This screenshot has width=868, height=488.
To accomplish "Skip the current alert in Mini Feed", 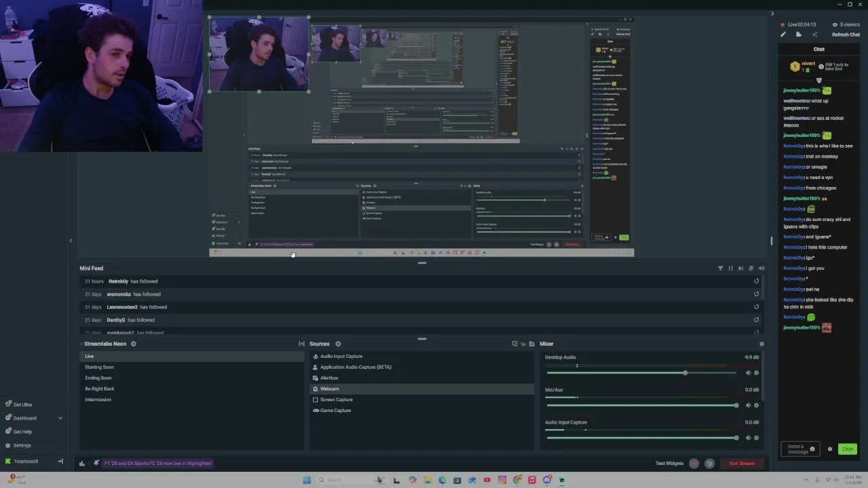I will pyautogui.click(x=741, y=268).
